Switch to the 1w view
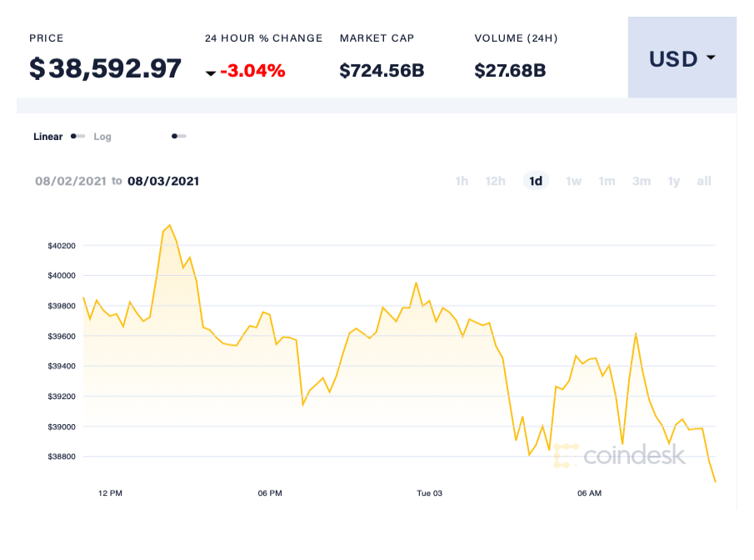This screenshot has height=560, width=754. point(573,181)
